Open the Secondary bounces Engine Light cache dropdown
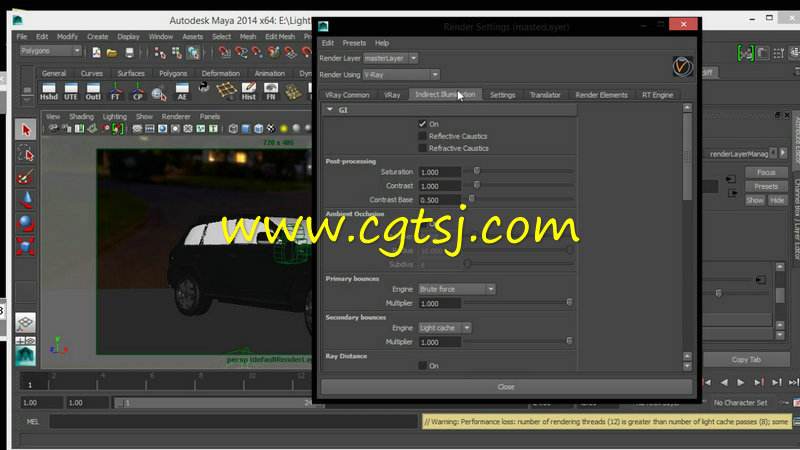 click(x=445, y=328)
